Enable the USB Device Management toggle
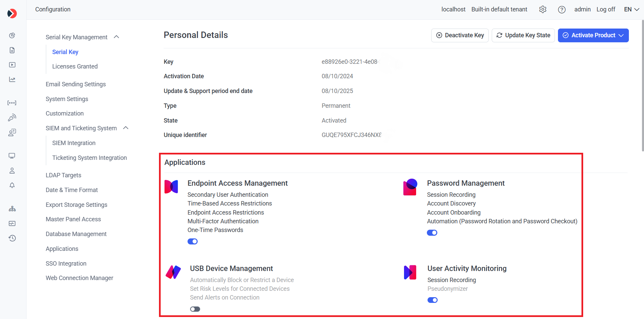 tap(195, 309)
